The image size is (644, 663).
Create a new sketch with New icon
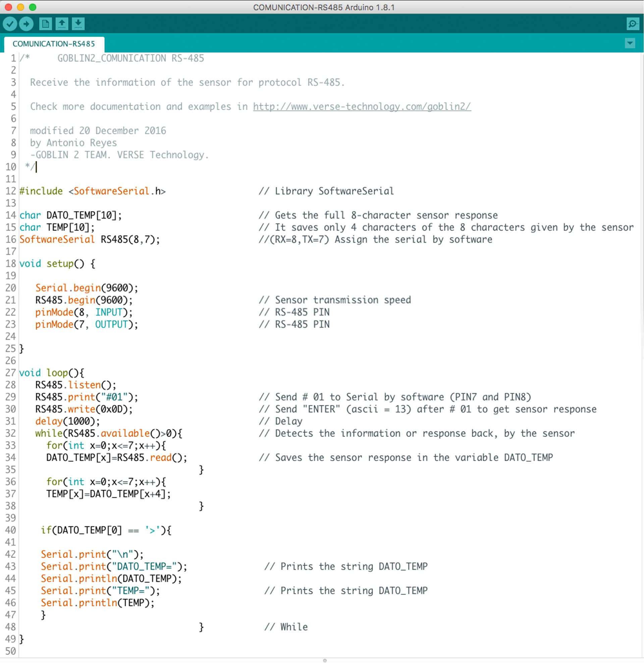(45, 24)
